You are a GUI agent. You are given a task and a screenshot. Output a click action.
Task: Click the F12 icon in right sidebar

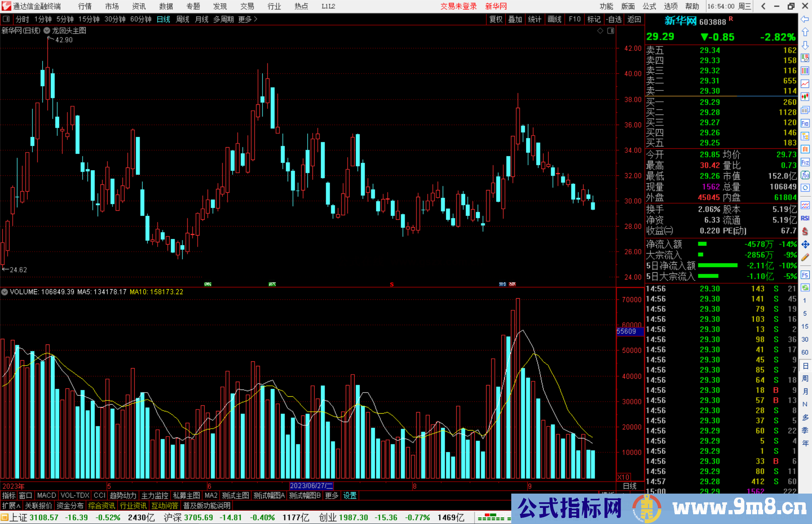click(805, 162)
